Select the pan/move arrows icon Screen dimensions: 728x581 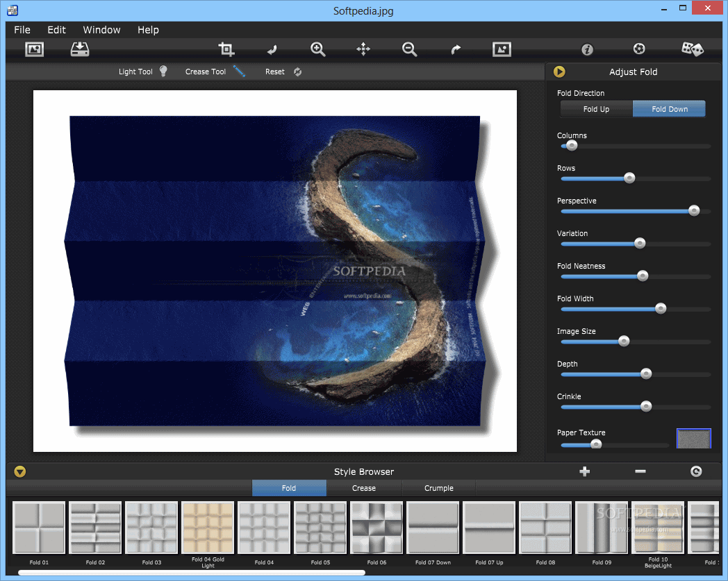[363, 49]
